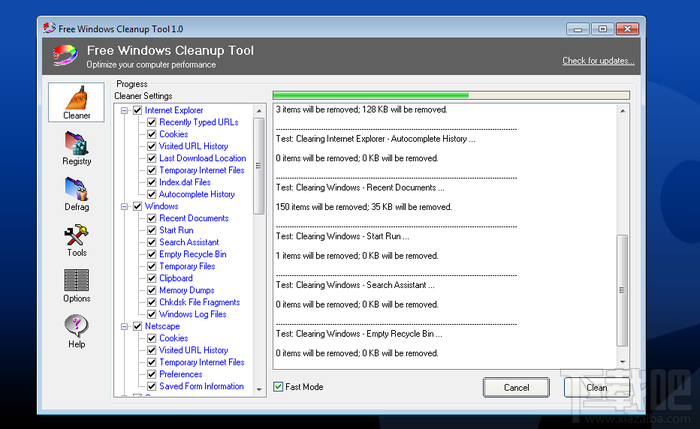Toggle Search Assistant checkbox
Viewport: 700px width, 429px height.
point(152,242)
